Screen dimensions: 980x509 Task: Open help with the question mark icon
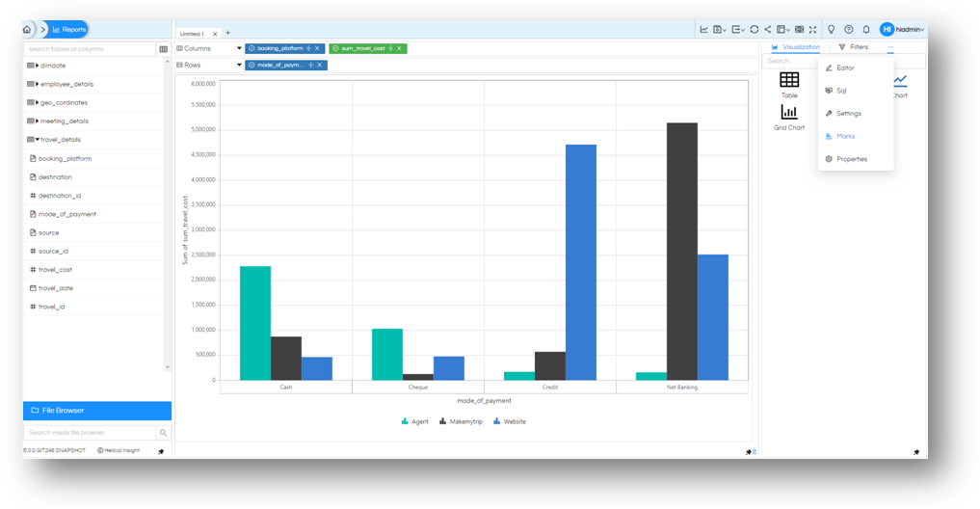click(x=849, y=29)
